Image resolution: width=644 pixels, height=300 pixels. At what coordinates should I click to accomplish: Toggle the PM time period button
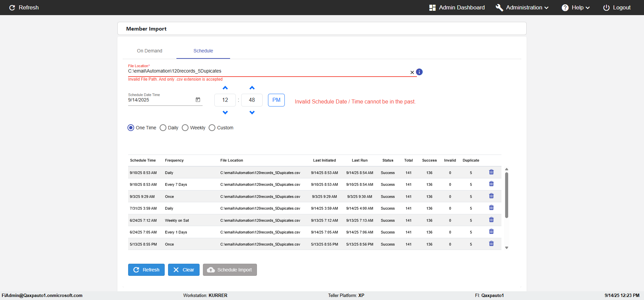pyautogui.click(x=276, y=100)
